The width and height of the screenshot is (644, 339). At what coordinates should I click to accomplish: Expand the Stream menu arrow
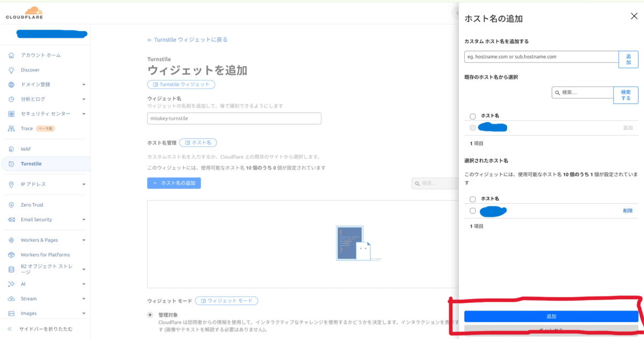pyautogui.click(x=84, y=299)
